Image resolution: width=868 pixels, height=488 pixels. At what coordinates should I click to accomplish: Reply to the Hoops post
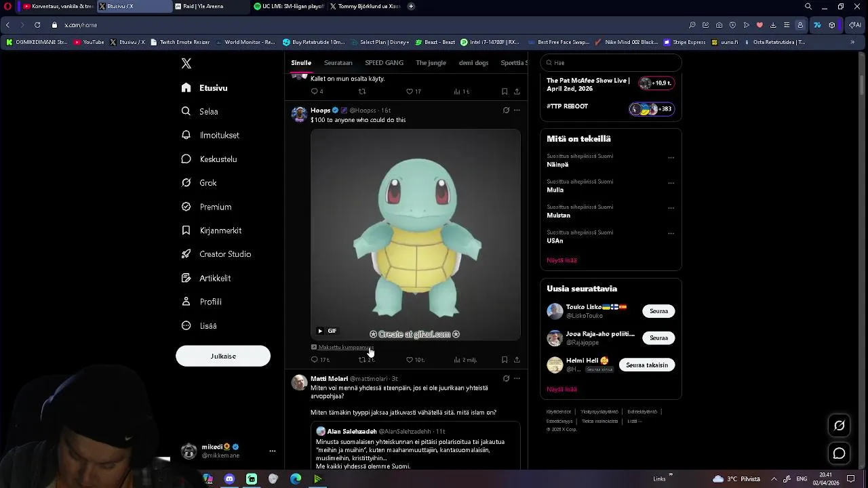314,360
